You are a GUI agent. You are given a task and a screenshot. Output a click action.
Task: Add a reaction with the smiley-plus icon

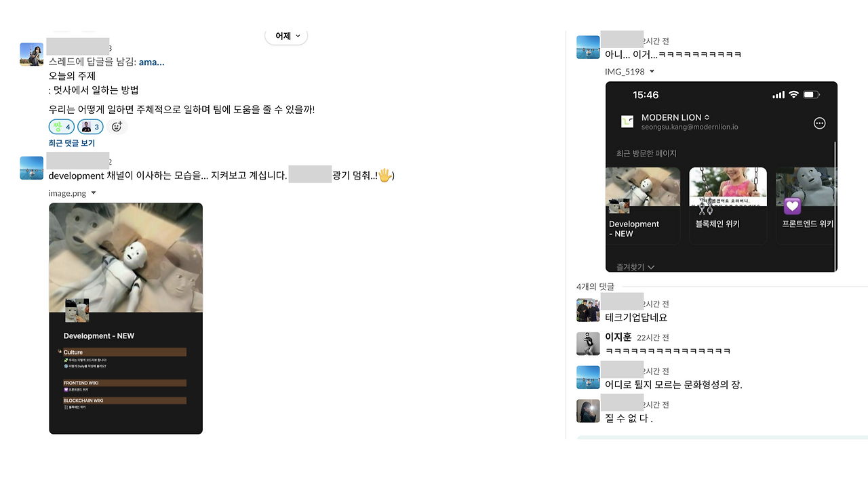[117, 127]
